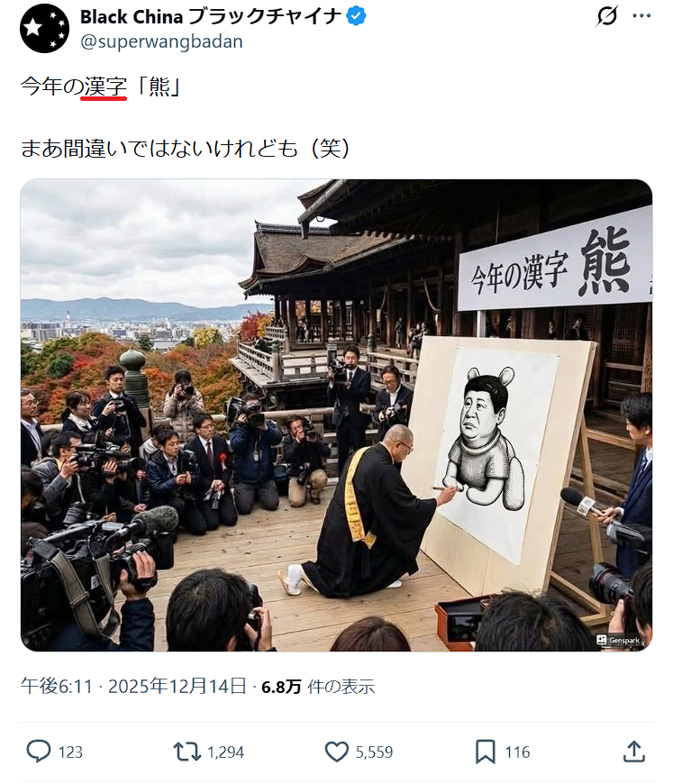The image size is (673, 784).
Task: Click the Genspark watermark in image corner
Action: click(619, 640)
